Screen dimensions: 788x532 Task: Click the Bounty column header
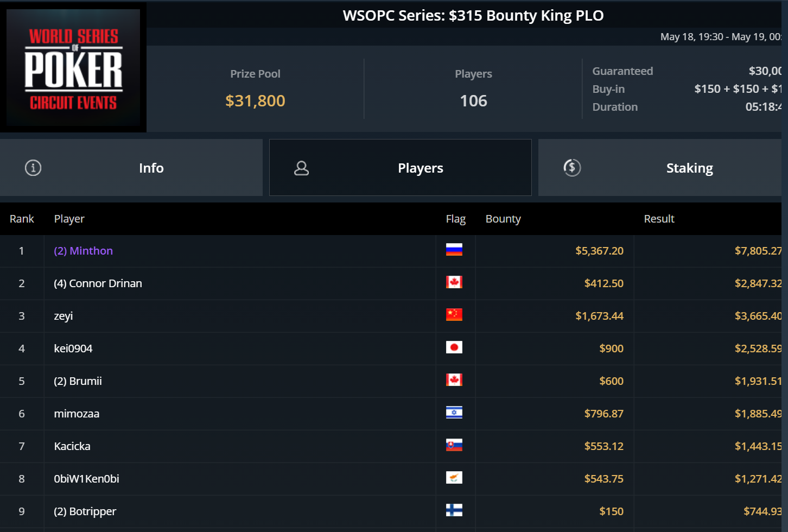503,219
